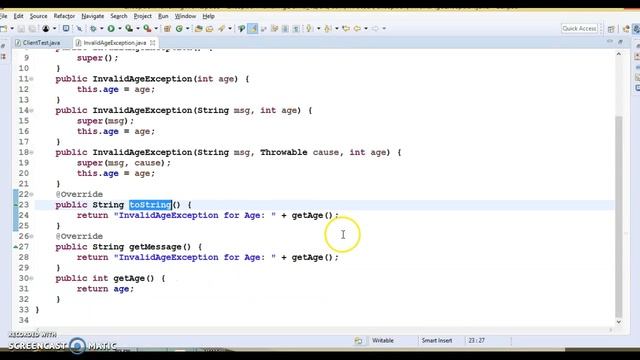Open the Source menu

point(39,16)
